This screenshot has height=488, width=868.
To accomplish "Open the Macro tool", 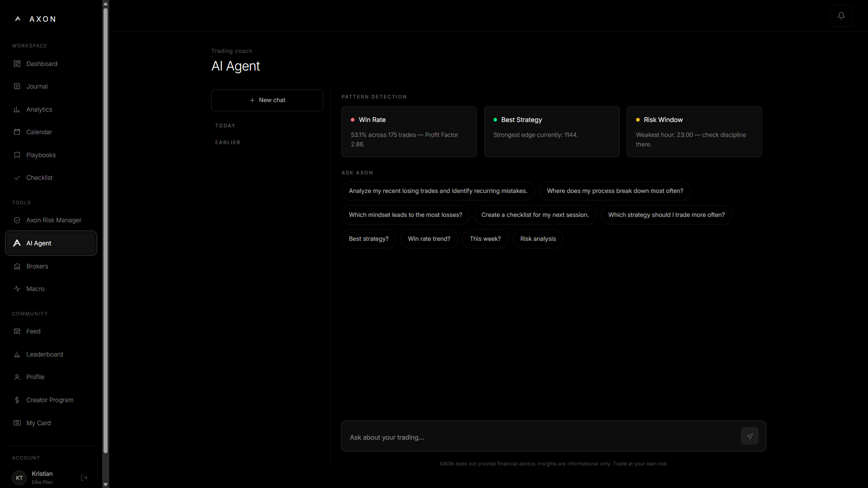I will [x=51, y=289].
